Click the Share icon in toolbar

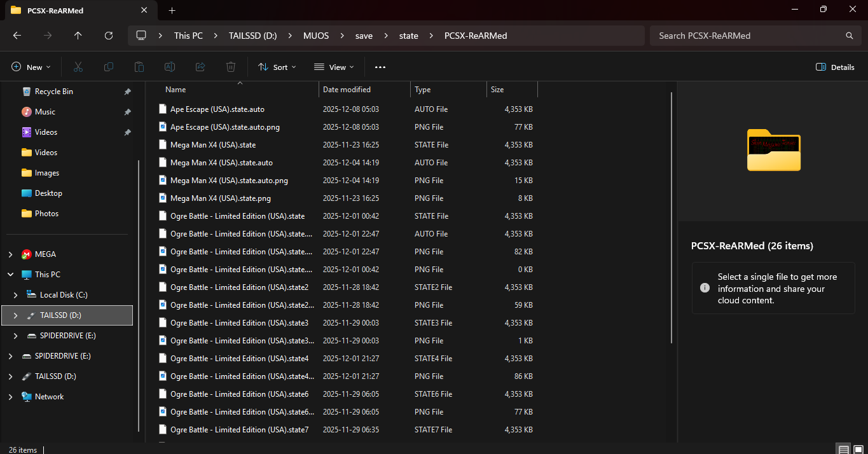pyautogui.click(x=200, y=67)
